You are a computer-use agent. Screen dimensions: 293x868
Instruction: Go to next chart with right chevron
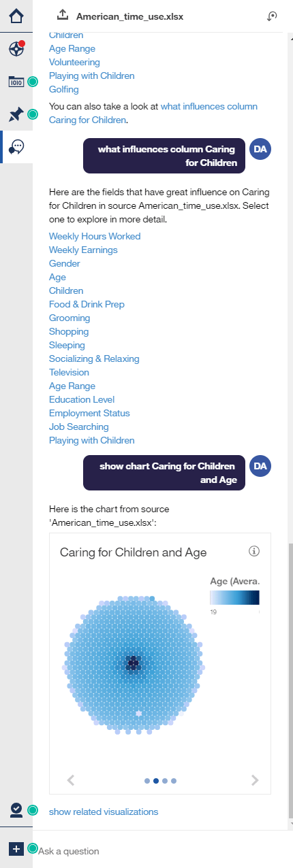[x=255, y=780]
